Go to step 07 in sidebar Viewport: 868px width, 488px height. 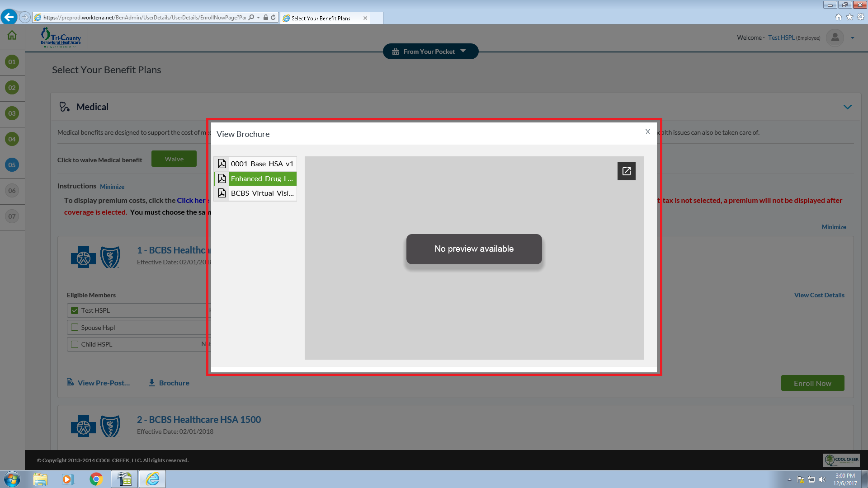tap(12, 216)
